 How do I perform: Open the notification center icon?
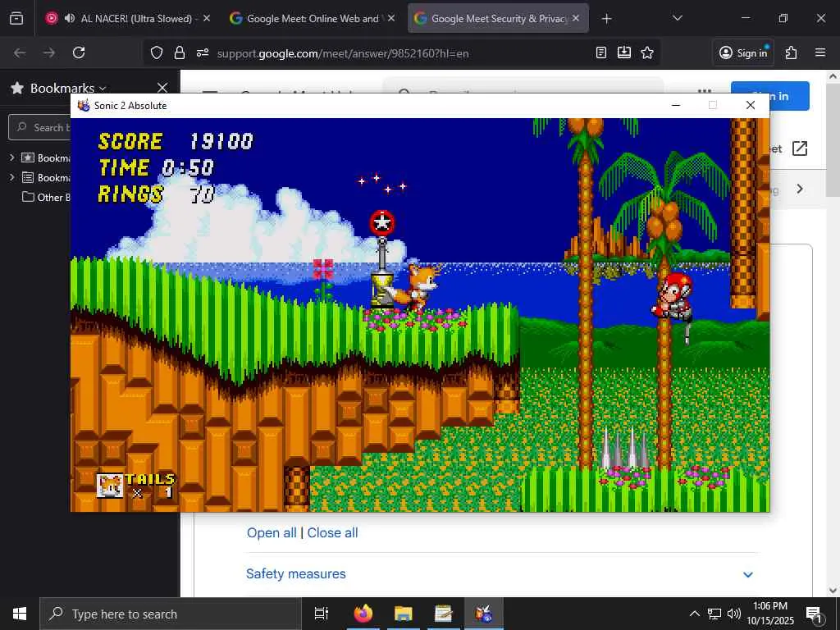(814, 614)
